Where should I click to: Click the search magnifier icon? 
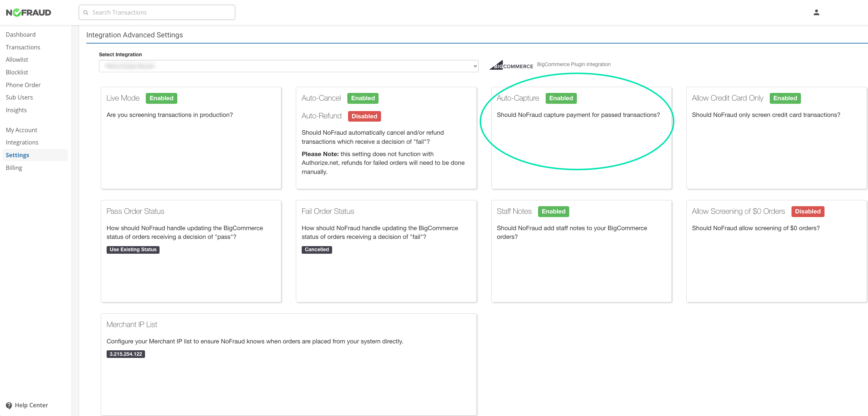[86, 12]
